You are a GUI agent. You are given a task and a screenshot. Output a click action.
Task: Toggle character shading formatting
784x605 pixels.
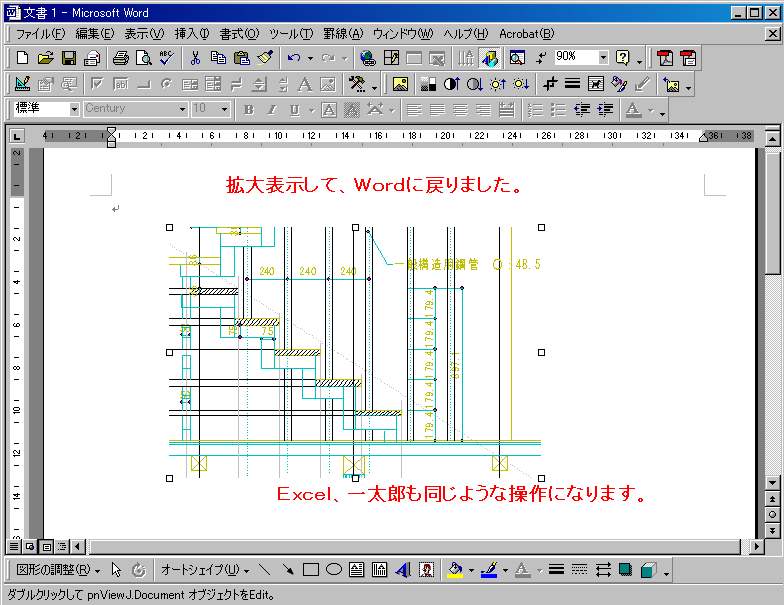point(352,110)
